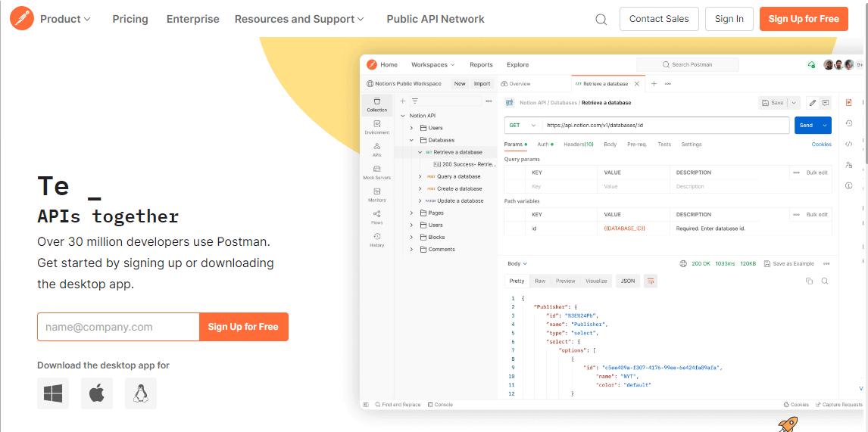Click the search icon in the response pane

824,281
